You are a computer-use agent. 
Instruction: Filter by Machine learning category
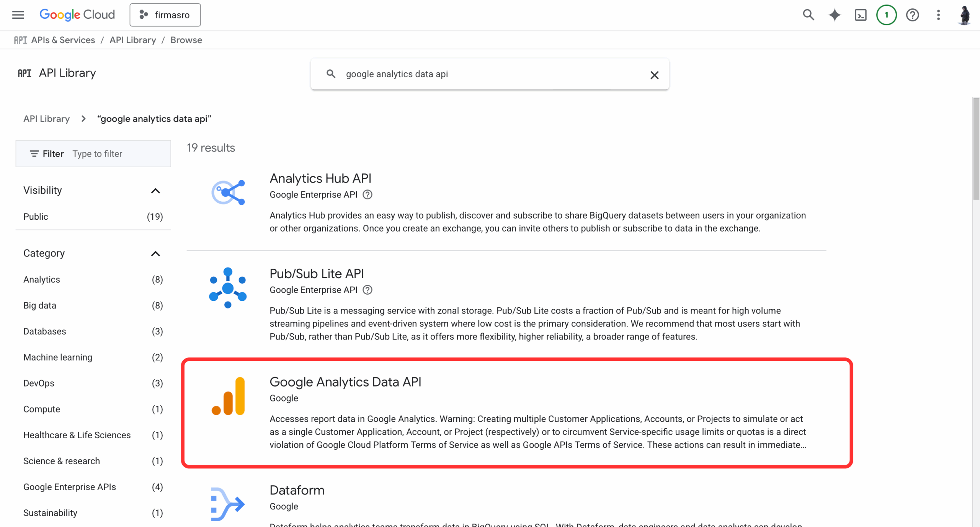(93, 357)
